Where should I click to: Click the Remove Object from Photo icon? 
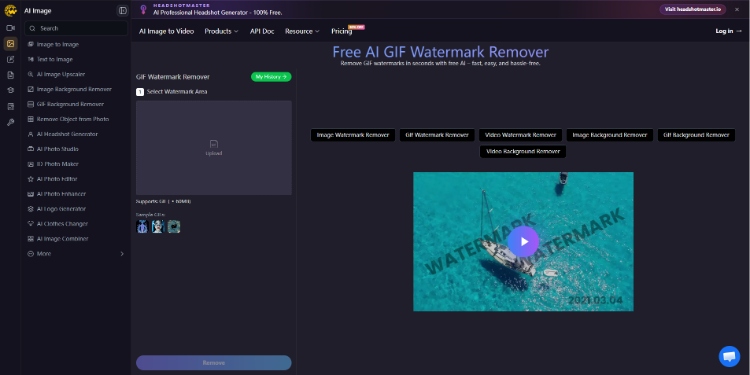click(x=31, y=119)
